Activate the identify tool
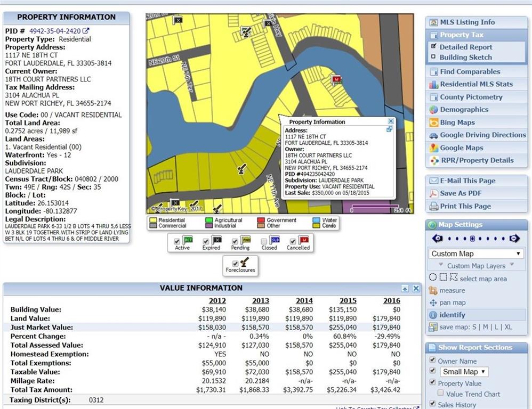 [433, 315]
